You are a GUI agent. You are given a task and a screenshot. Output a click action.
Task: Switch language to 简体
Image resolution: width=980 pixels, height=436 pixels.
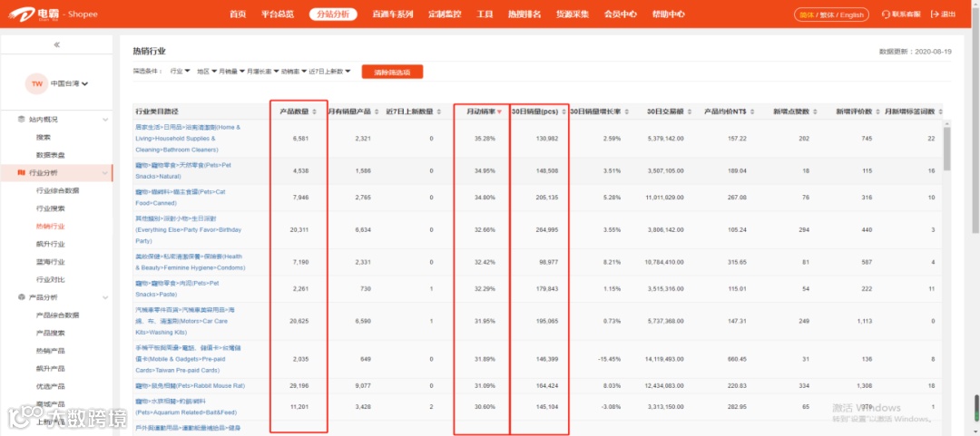click(807, 15)
